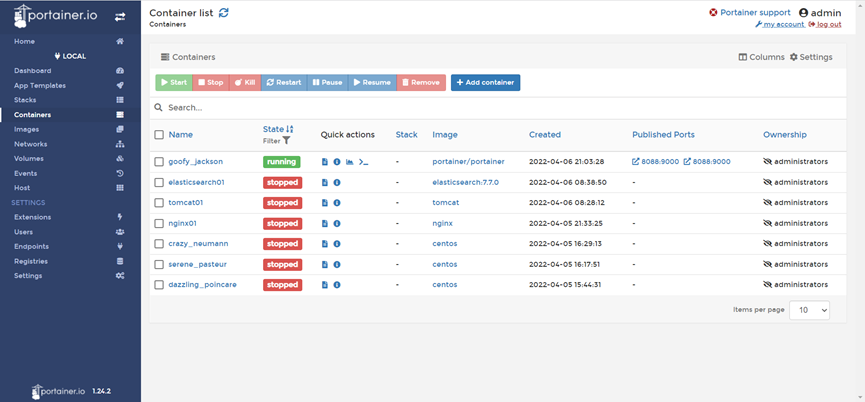Click the Pause button
The height and width of the screenshot is (402, 865).
pos(327,83)
